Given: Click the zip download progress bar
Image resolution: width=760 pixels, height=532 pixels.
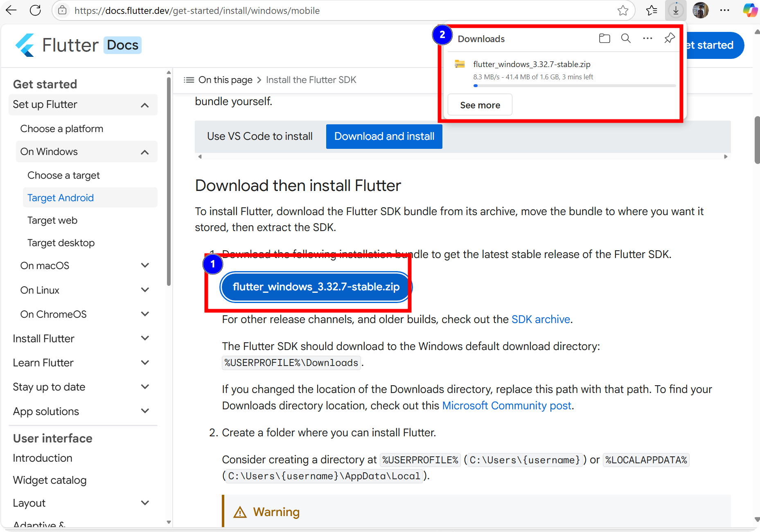Looking at the screenshot, I should click(575, 86).
